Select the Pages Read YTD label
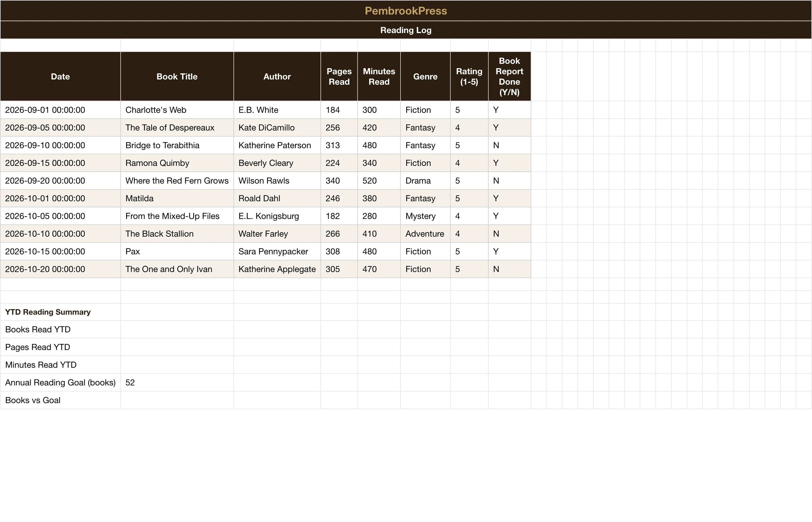The height and width of the screenshot is (522, 812). coord(60,347)
